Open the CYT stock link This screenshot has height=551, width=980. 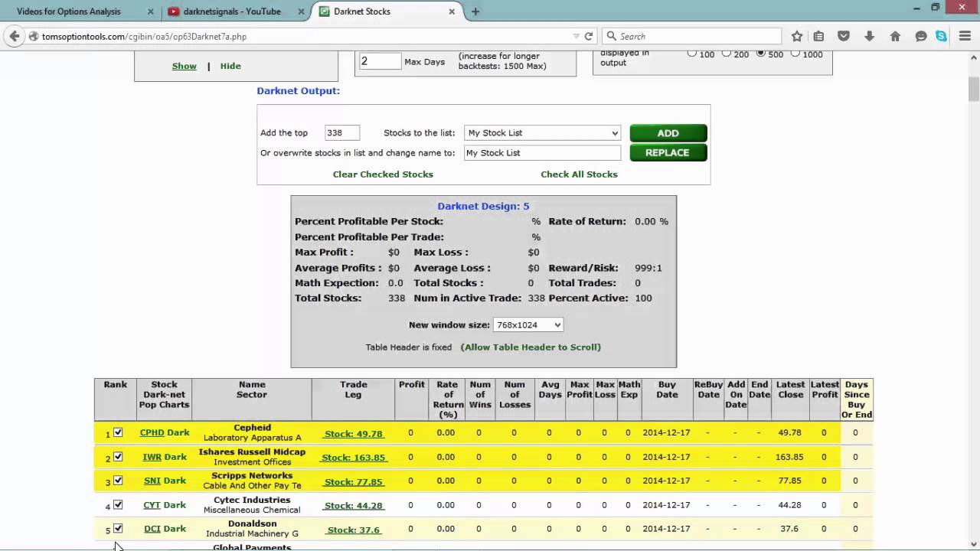pos(152,505)
